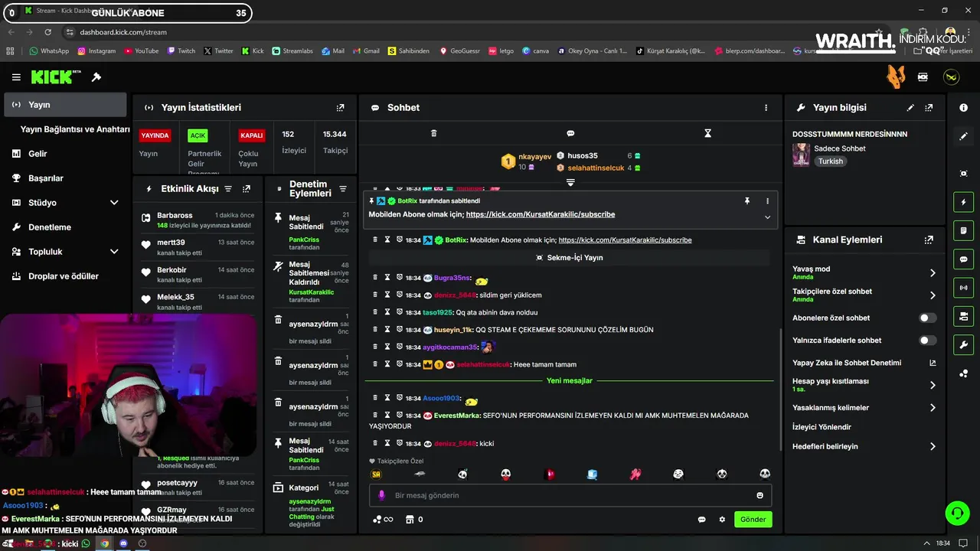The image size is (980, 551).
Task: Open the Sohbet panel three-dot menu
Action: pyautogui.click(x=766, y=108)
